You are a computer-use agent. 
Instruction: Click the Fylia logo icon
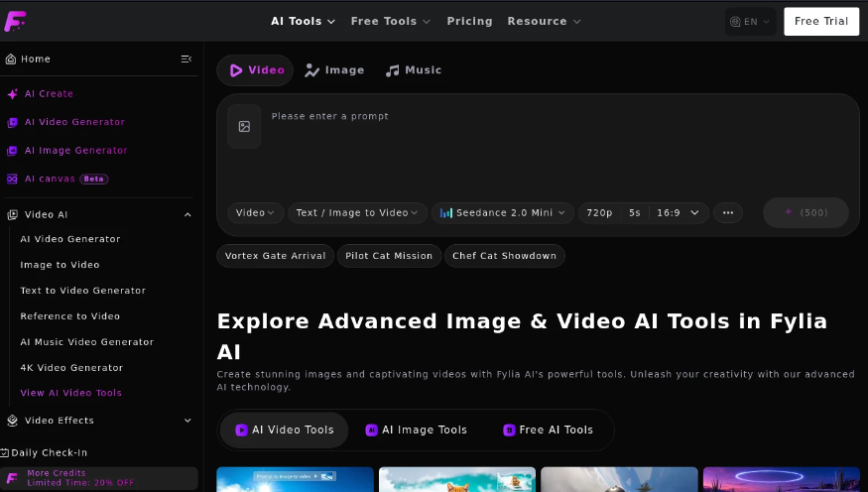click(x=15, y=21)
